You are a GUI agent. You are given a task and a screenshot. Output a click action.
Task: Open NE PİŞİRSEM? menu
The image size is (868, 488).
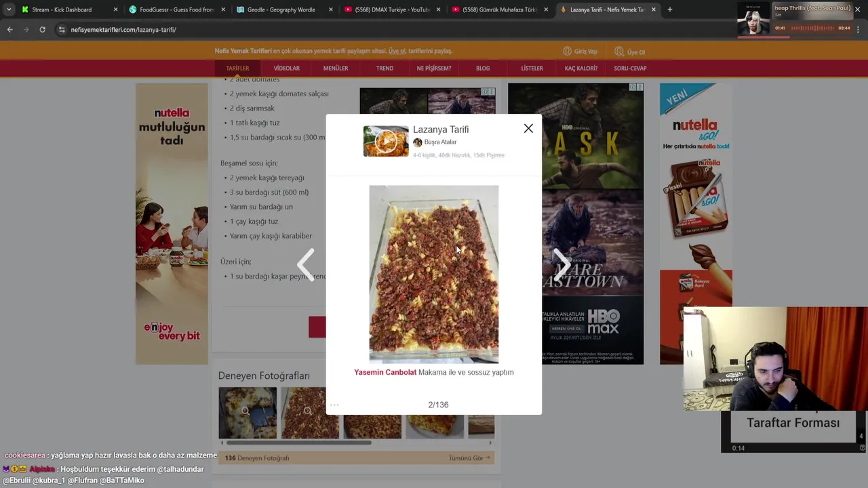pos(434,68)
